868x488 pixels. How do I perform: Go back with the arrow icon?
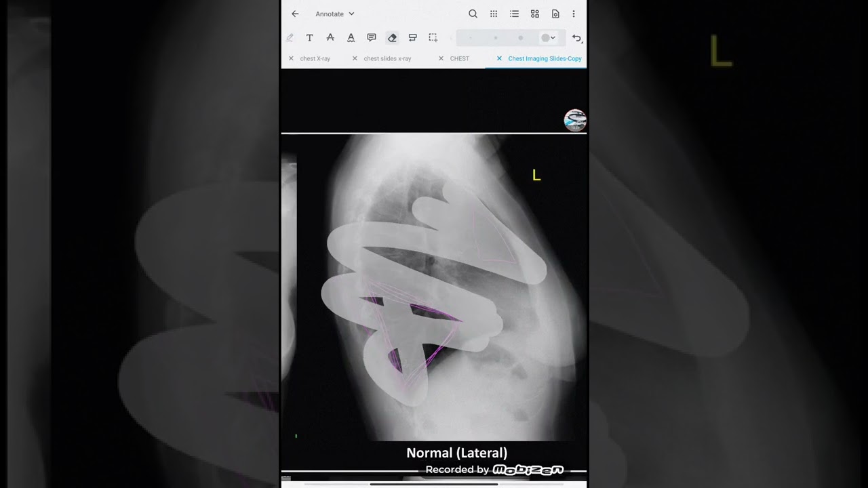coord(295,14)
